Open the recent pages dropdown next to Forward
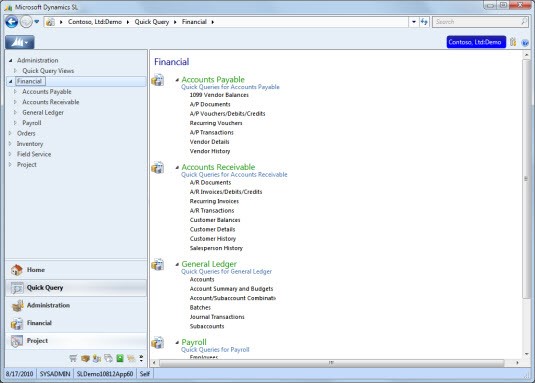The image size is (535, 383). 37,22
